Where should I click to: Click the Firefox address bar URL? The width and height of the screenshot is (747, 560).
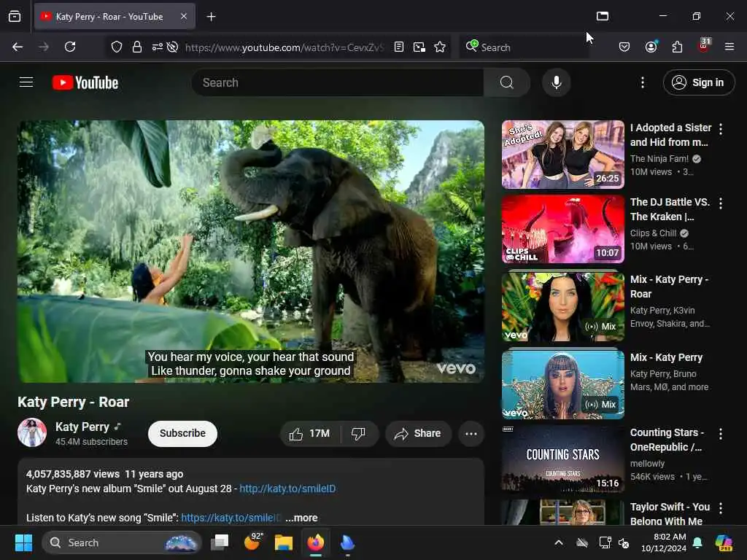click(284, 47)
